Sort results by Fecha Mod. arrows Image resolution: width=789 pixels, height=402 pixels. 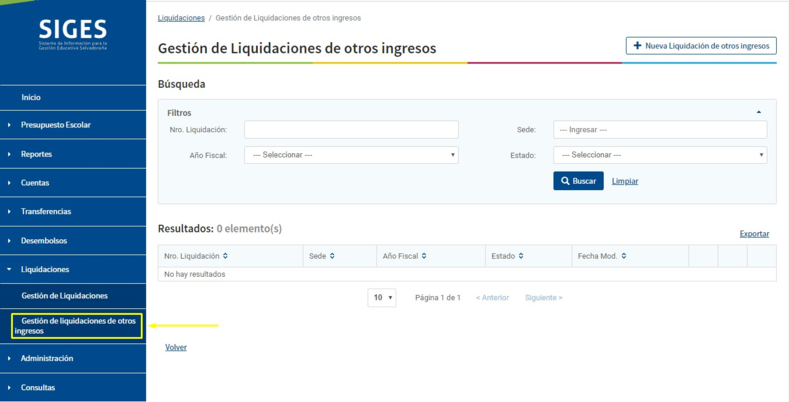tap(624, 256)
